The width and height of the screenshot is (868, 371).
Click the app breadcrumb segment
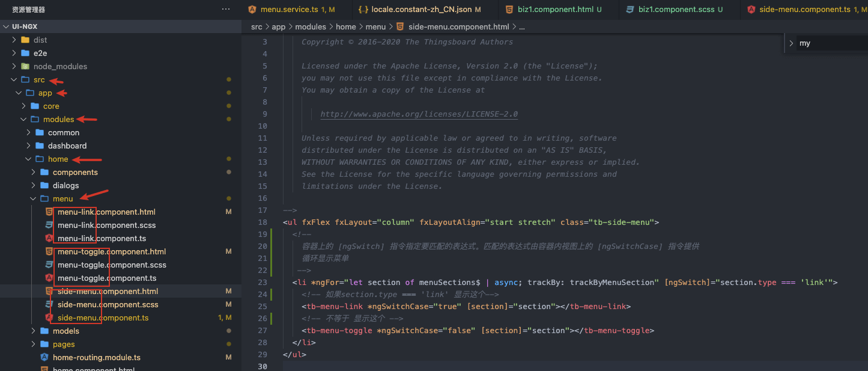(x=278, y=26)
